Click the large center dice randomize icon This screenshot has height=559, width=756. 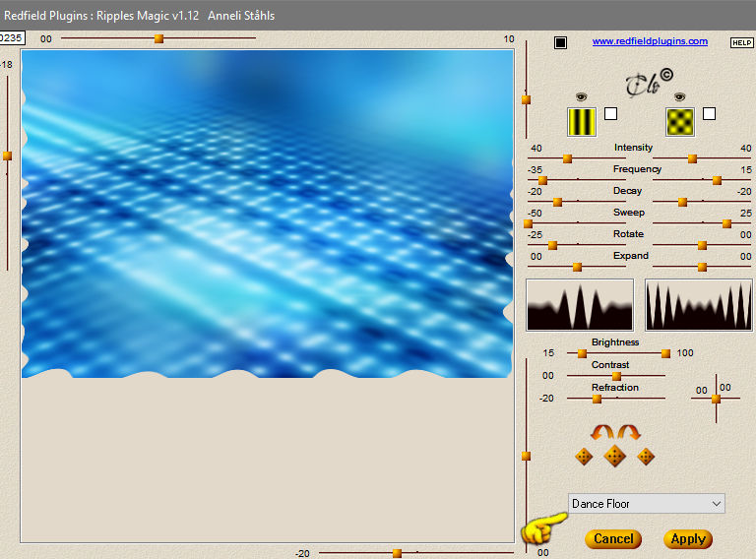(x=614, y=456)
